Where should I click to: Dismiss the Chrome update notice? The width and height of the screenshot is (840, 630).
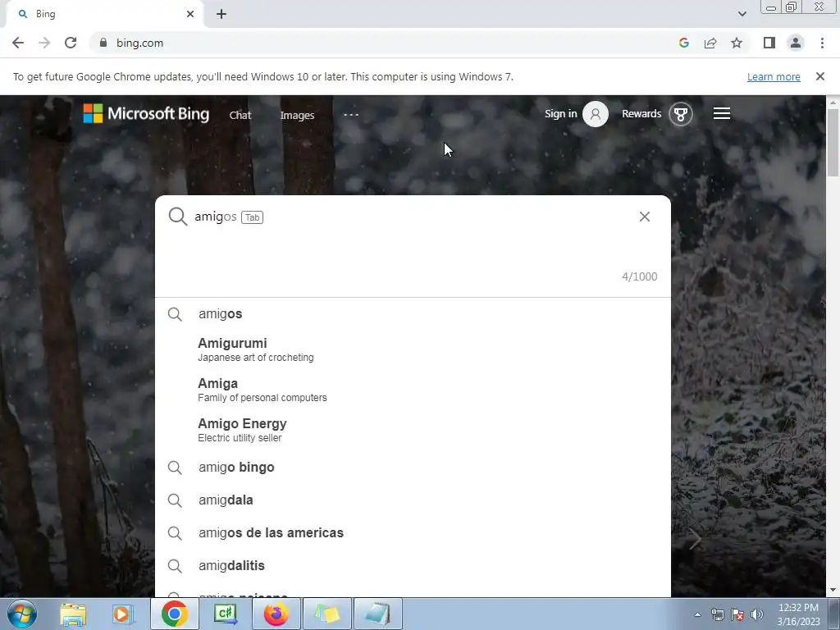pyautogui.click(x=819, y=76)
